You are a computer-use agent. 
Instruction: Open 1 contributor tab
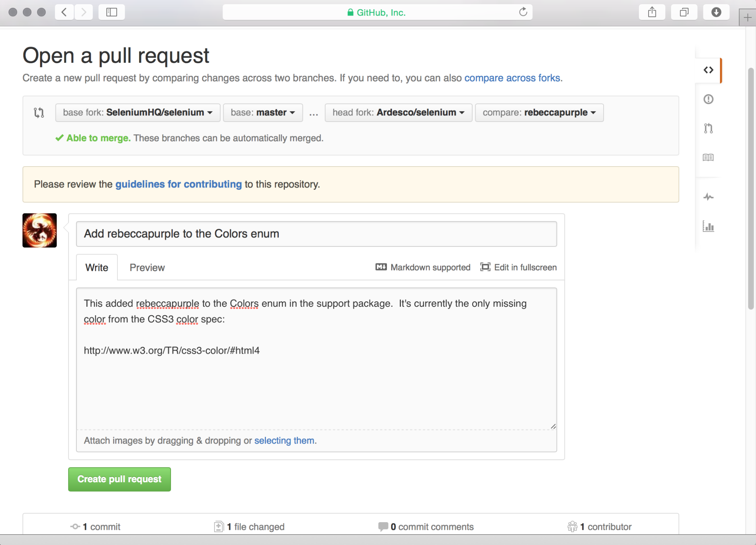click(599, 527)
